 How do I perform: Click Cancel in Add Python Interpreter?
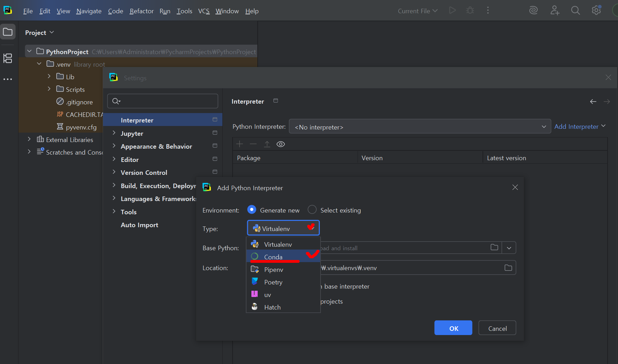click(x=497, y=328)
